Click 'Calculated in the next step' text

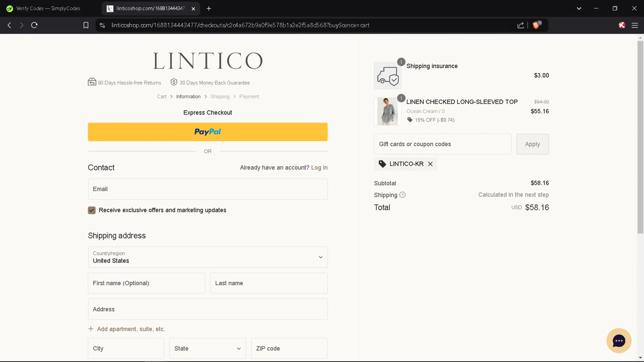coord(513,195)
